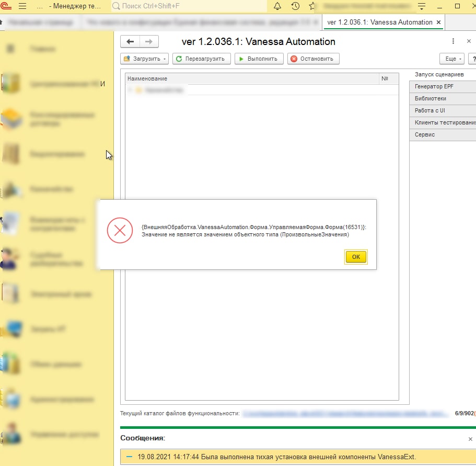Click the home start page icon

point(1,22)
